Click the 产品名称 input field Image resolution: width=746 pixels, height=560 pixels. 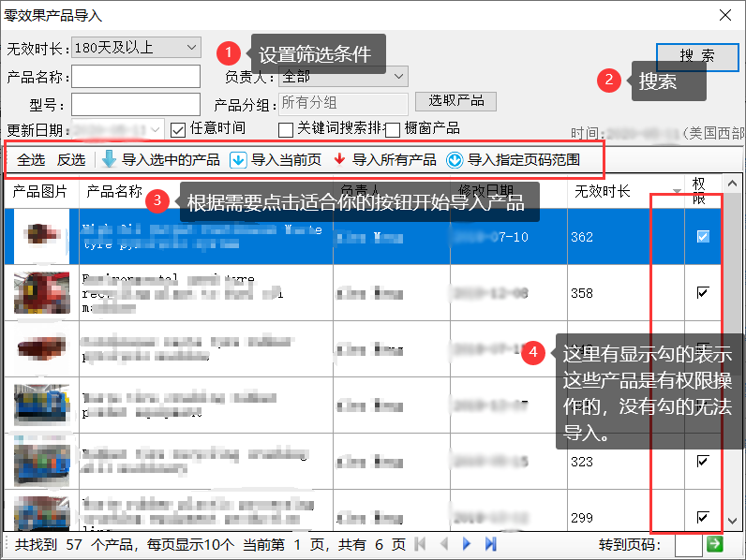(136, 76)
